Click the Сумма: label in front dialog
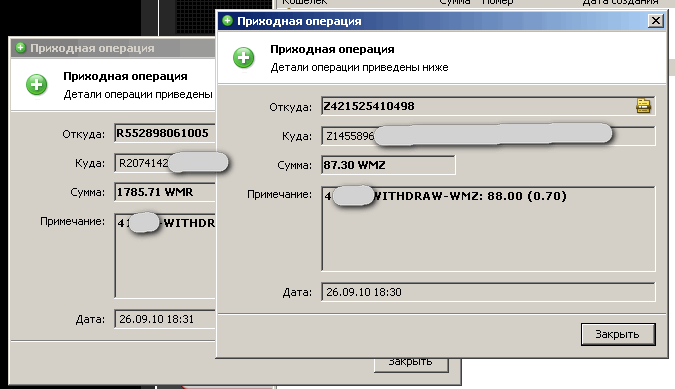The image size is (675, 389). coord(294,165)
